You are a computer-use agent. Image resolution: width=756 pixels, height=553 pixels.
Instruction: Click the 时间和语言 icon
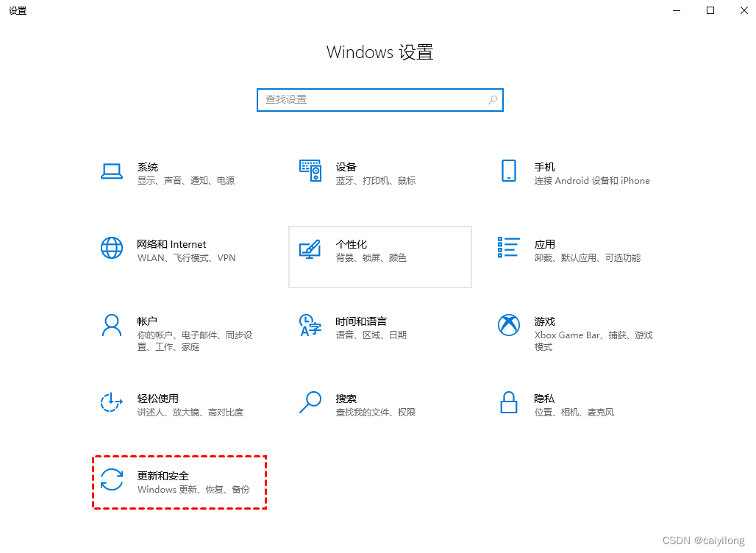[x=310, y=326]
